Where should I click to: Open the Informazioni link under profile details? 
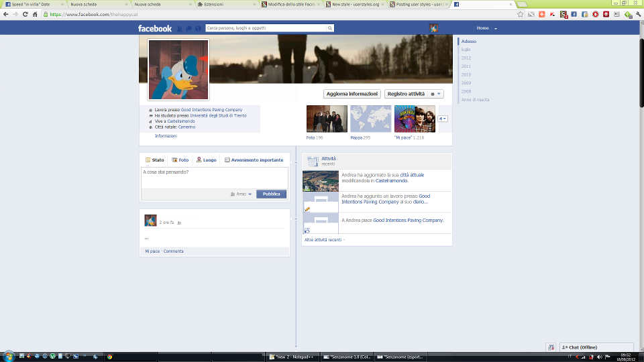(x=166, y=136)
